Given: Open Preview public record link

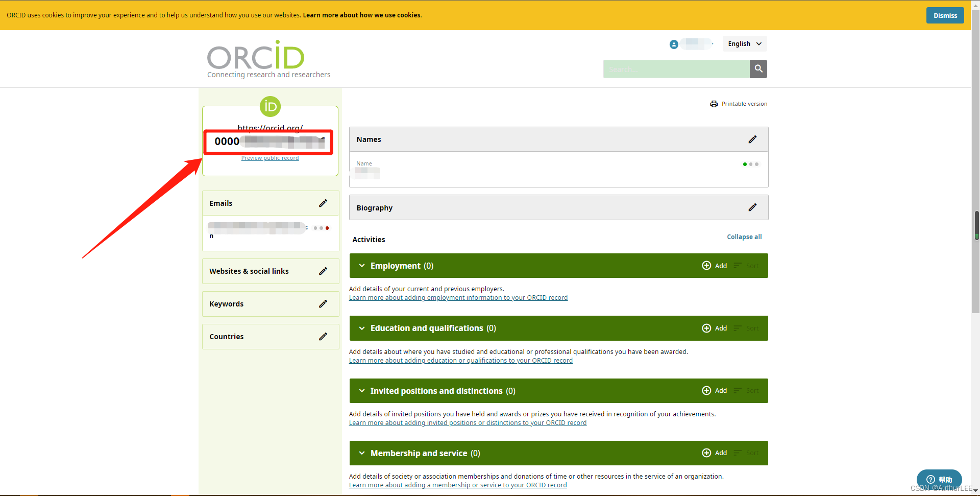Looking at the screenshot, I should (270, 158).
